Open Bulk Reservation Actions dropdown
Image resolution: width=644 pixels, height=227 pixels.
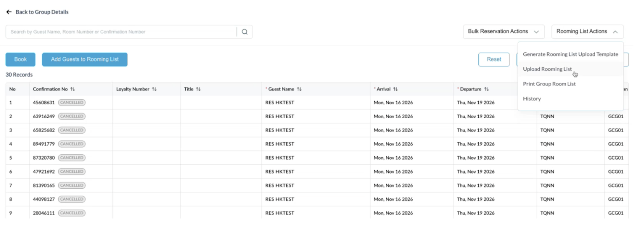[503, 31]
